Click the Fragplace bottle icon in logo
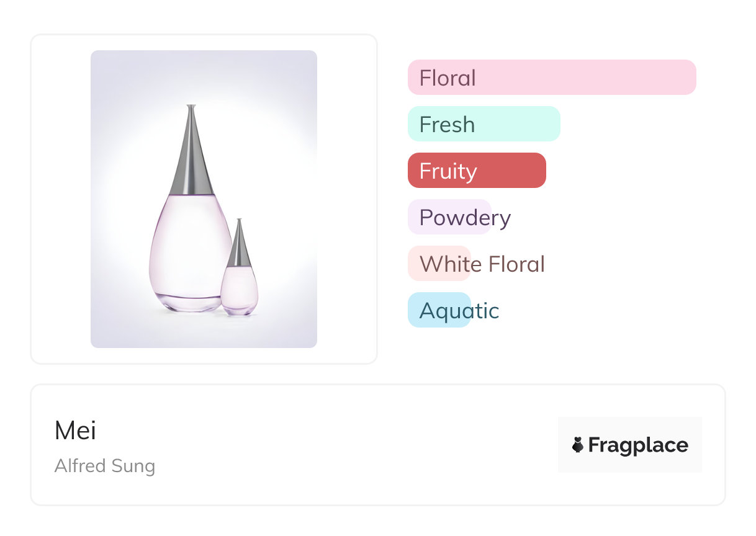 tap(578, 445)
